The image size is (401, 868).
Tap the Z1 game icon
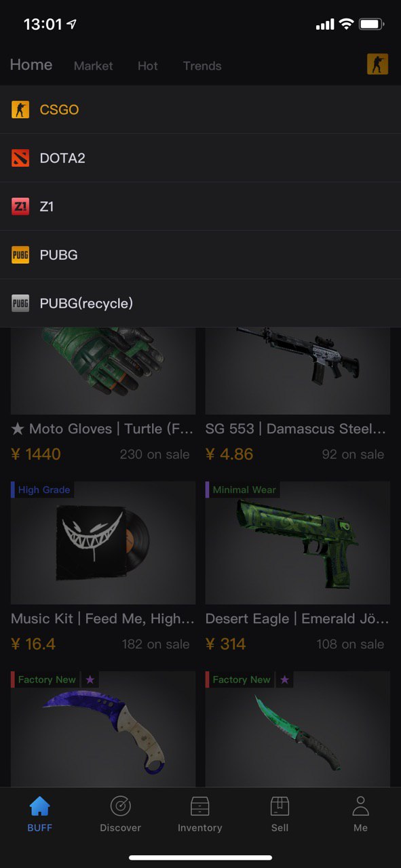(x=20, y=206)
